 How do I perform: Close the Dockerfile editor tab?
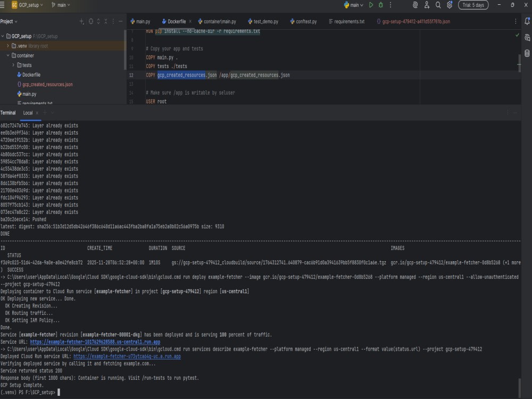[x=190, y=21]
